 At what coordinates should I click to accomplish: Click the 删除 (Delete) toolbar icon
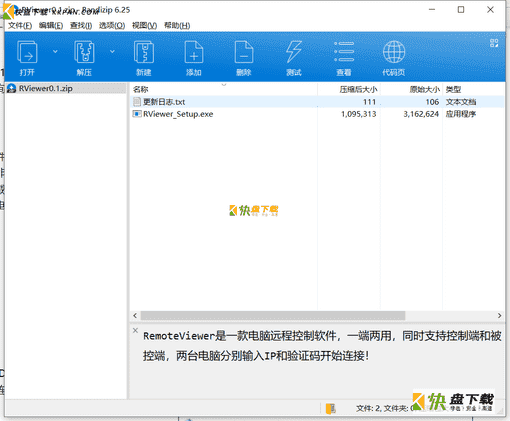coord(244,52)
